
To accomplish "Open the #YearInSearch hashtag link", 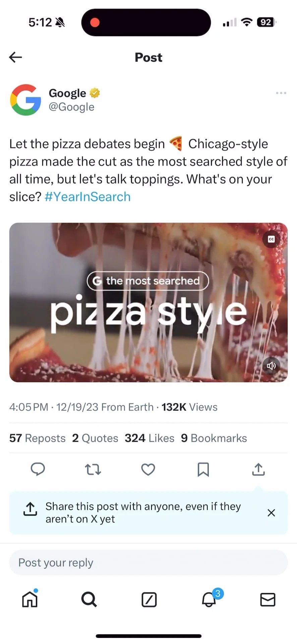I will 87,197.
